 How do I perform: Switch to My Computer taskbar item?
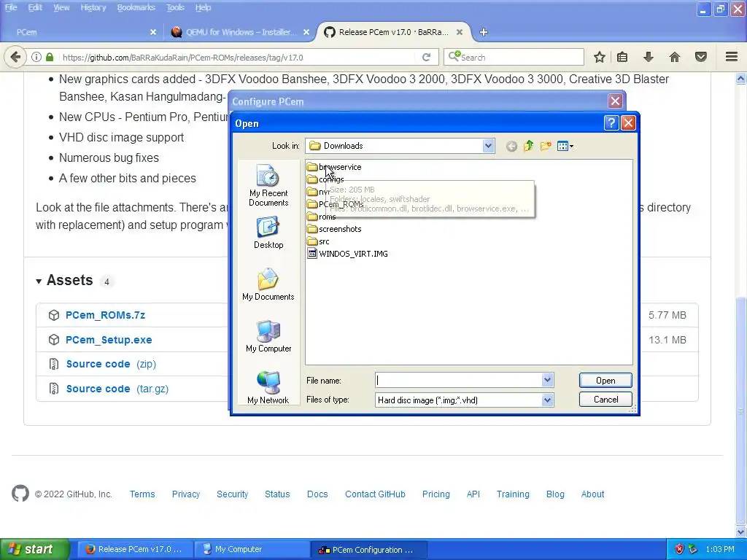pos(252,549)
